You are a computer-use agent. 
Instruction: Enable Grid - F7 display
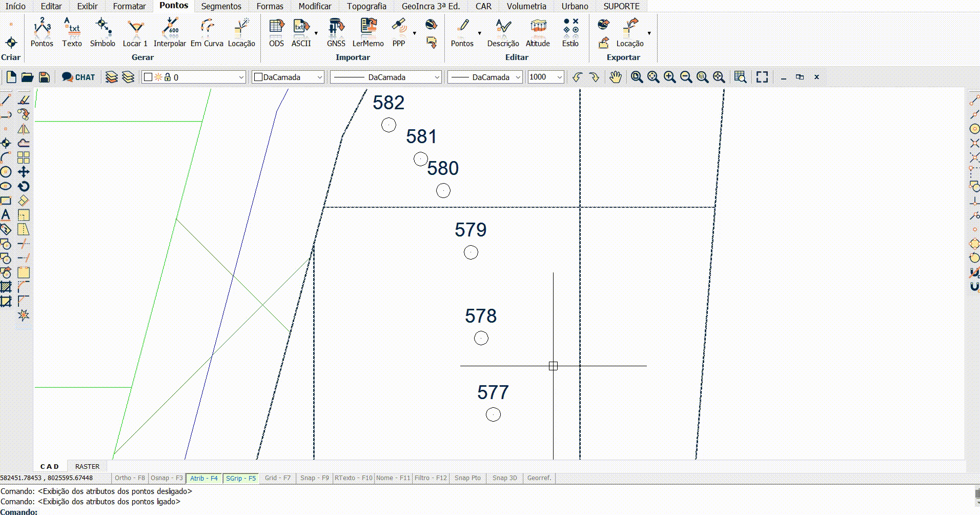tap(277, 478)
